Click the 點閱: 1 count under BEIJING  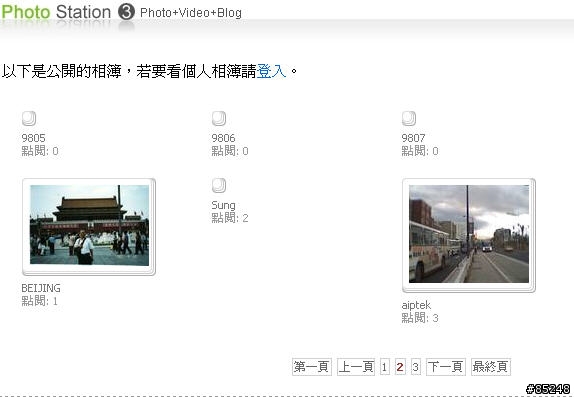click(40, 301)
